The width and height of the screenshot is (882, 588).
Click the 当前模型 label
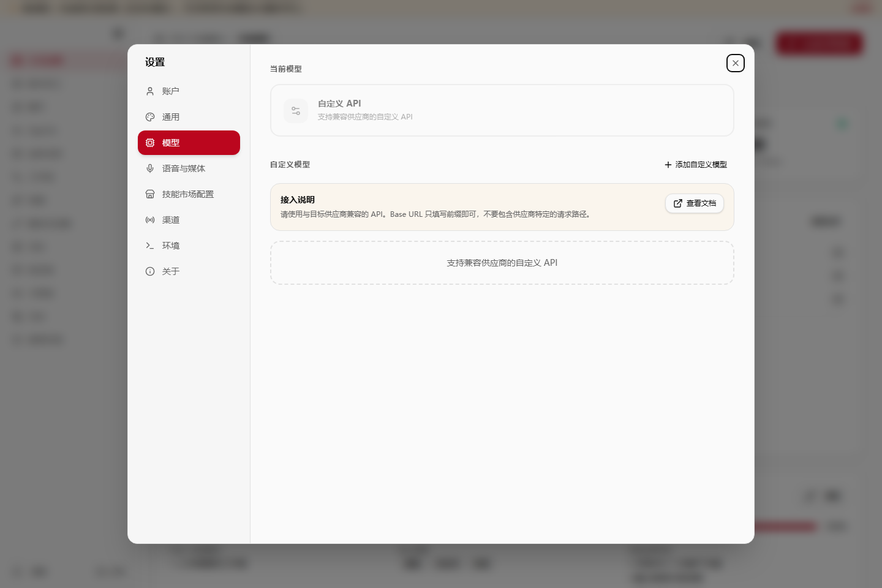[286, 69]
